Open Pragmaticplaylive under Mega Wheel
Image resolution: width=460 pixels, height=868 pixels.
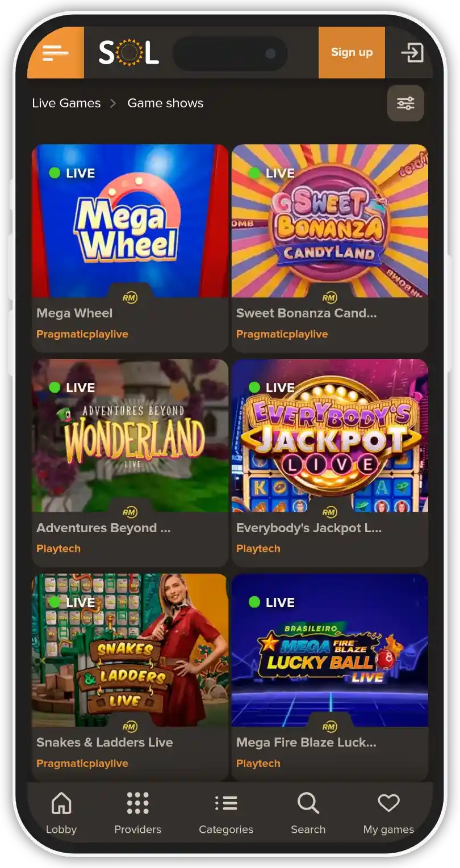click(x=82, y=334)
